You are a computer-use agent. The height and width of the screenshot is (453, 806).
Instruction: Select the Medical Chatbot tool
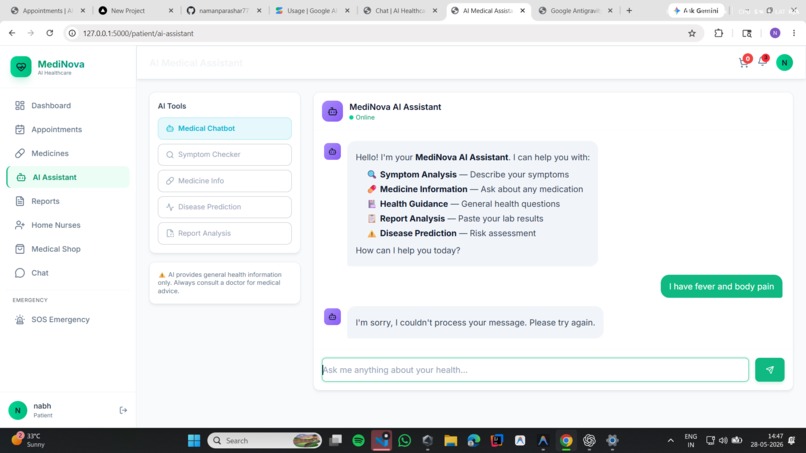[x=225, y=129]
